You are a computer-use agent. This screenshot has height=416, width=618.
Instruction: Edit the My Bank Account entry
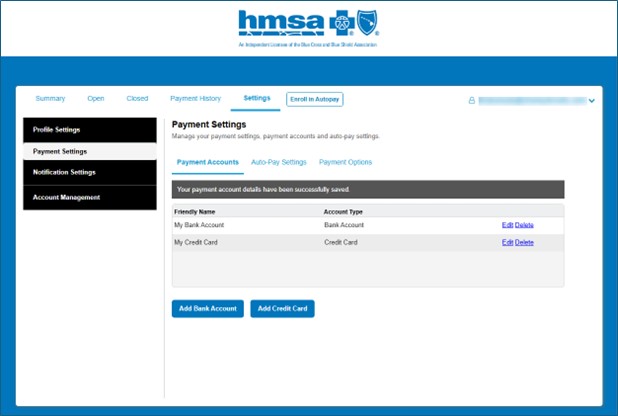click(507, 225)
